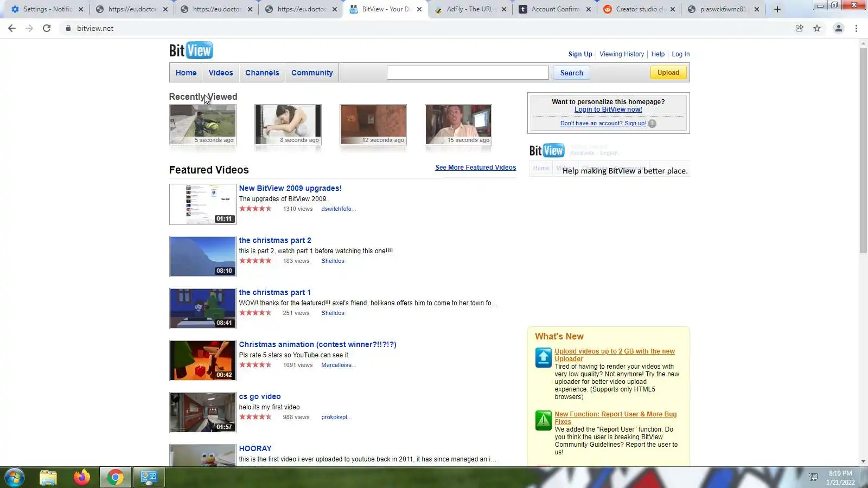This screenshot has height=488, width=868.
Task: Open the cs go video thumbnail, 01:57
Action: click(203, 413)
